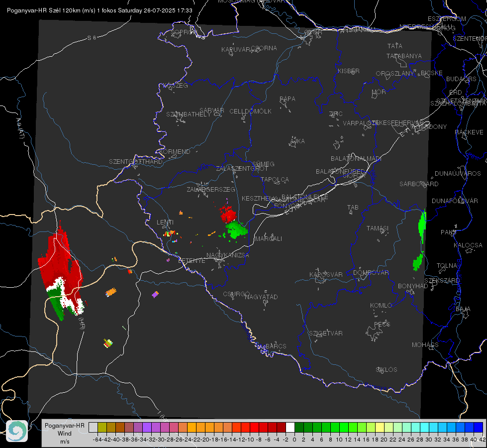Click the 'NAGYATÁD' city label
Viewport: 487px width, 448px height.
coord(261,297)
